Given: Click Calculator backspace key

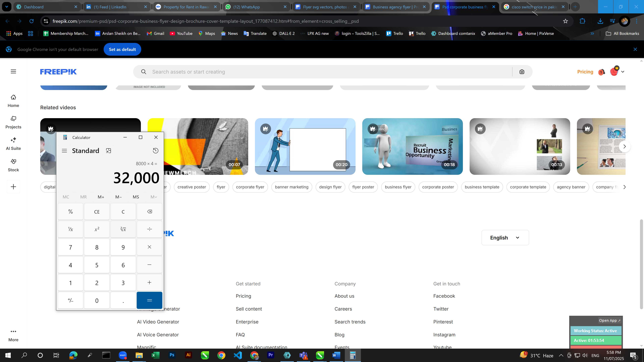Looking at the screenshot, I should pyautogui.click(x=149, y=212).
